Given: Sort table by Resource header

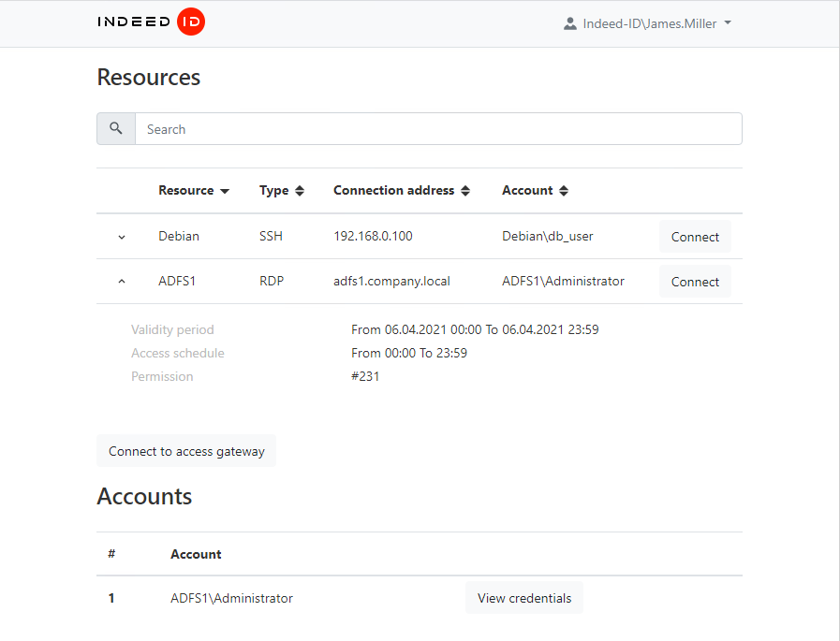Looking at the screenshot, I should pos(185,191).
